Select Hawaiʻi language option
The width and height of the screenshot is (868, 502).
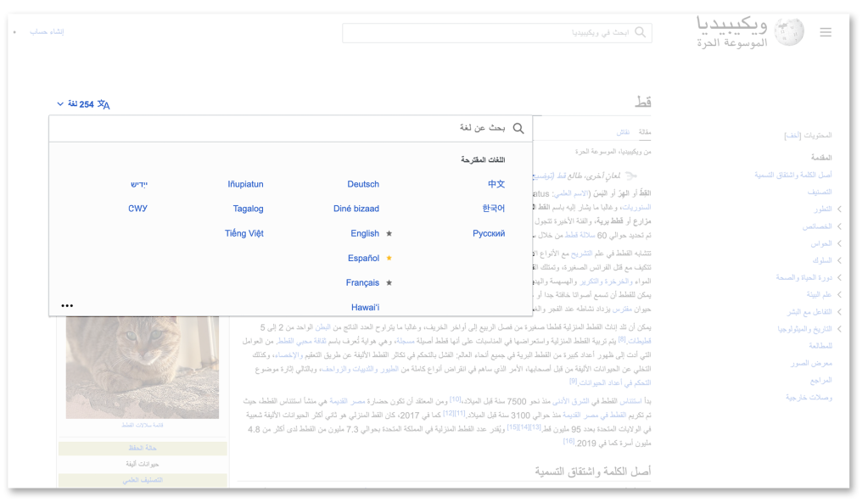tap(366, 307)
